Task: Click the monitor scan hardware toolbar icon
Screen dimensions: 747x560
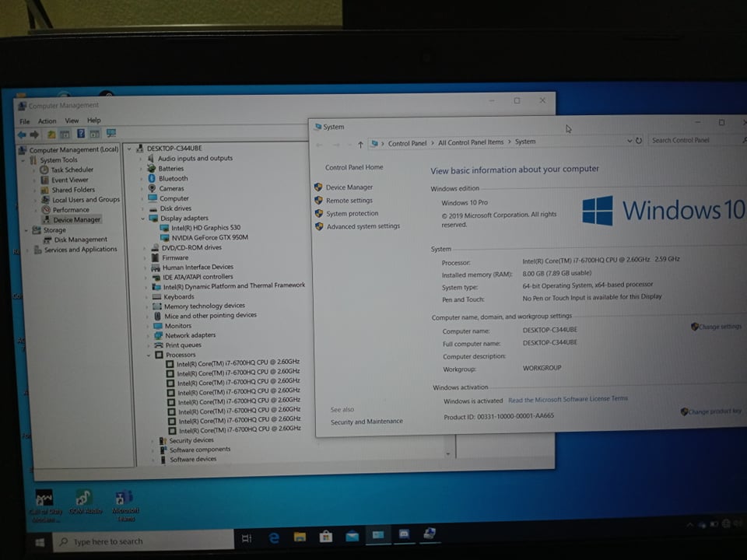Action: (111, 133)
